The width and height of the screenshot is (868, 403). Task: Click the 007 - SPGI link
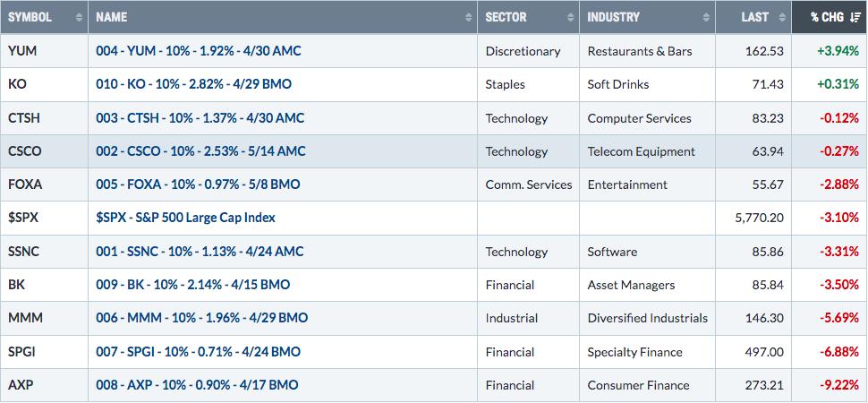(198, 352)
